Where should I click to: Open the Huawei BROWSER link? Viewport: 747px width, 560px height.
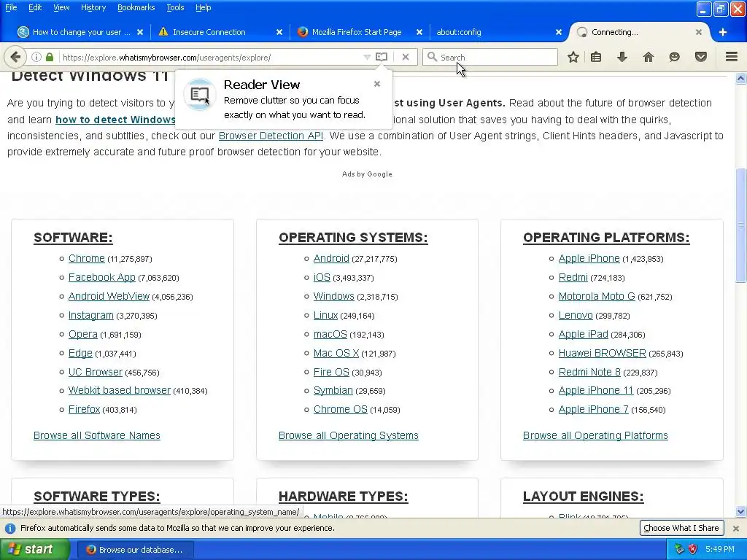tap(602, 353)
